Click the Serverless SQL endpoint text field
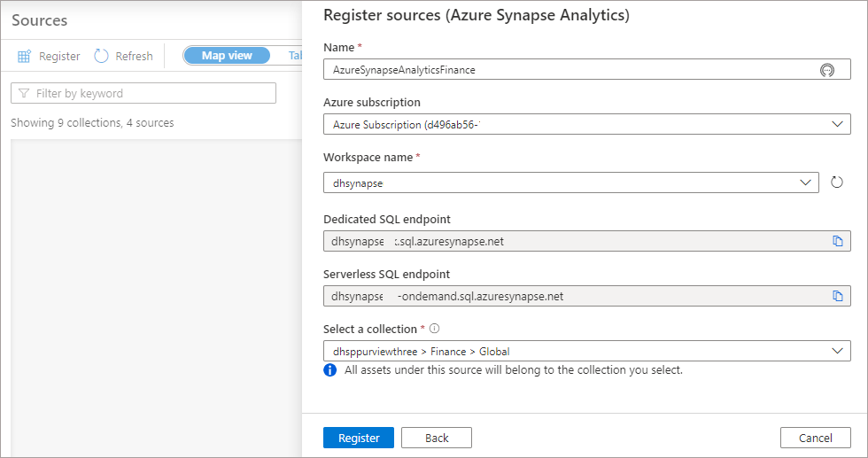This screenshot has height=458, width=868. tap(586, 296)
